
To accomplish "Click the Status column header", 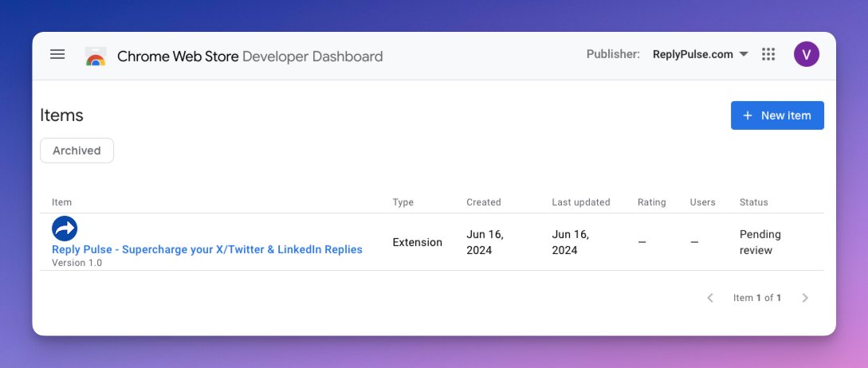I will (x=753, y=202).
